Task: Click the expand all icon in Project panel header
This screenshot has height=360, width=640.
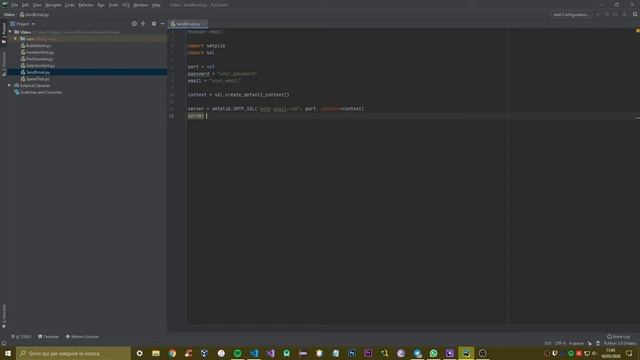Action: (143, 24)
